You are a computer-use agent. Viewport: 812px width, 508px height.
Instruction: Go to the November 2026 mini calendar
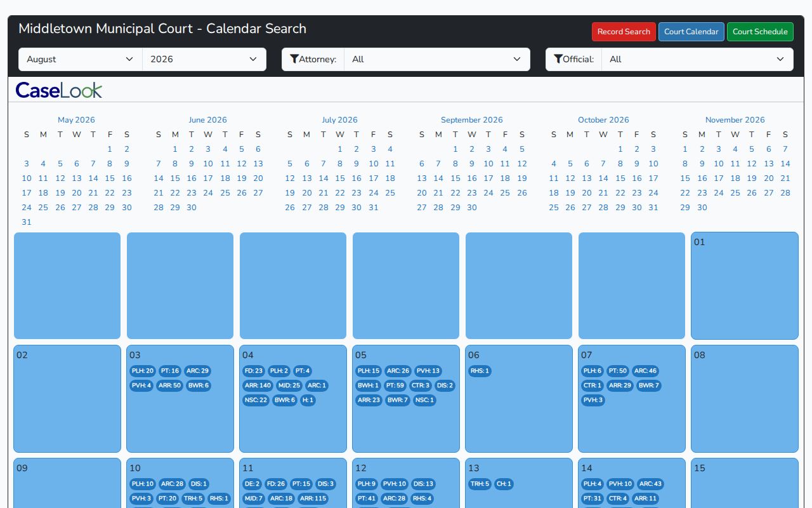click(x=735, y=119)
